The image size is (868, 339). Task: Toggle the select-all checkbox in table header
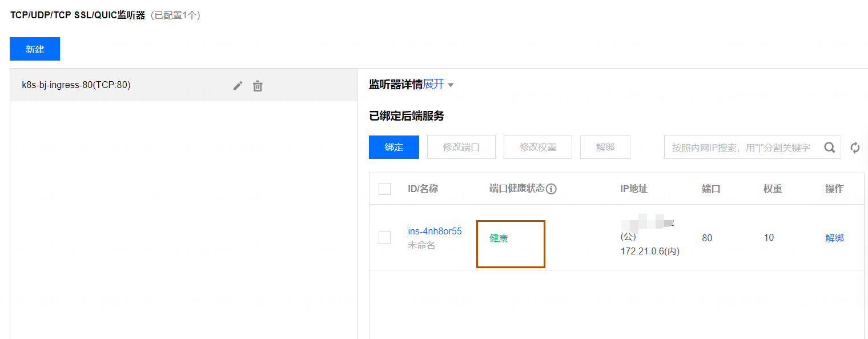385,189
